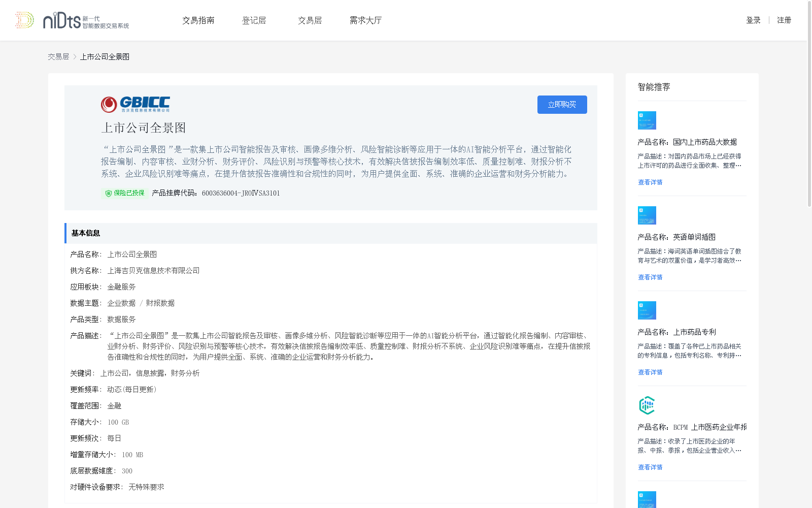Click 上市公司全景图 breadcrumb text

pos(105,57)
